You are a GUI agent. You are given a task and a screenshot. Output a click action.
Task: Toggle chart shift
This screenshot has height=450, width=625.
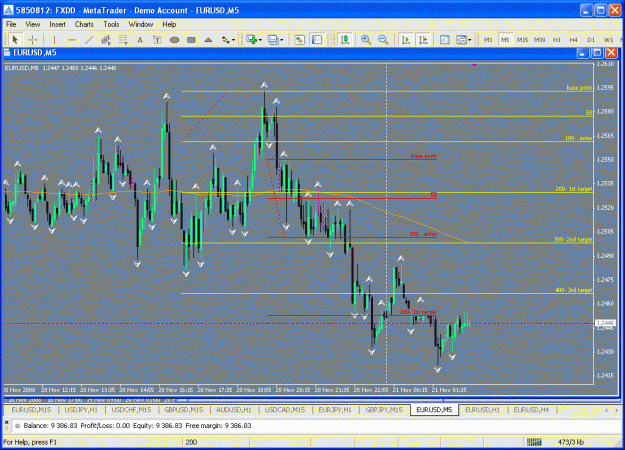[423, 39]
